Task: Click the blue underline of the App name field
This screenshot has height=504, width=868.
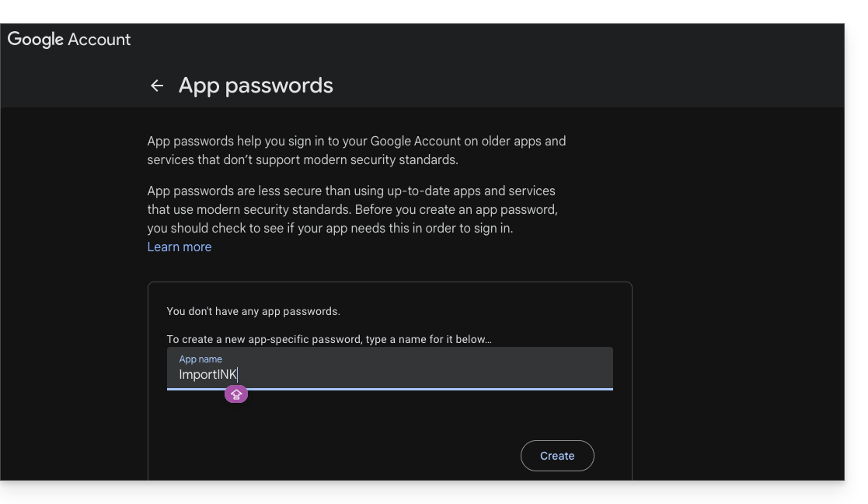Action: [x=389, y=389]
